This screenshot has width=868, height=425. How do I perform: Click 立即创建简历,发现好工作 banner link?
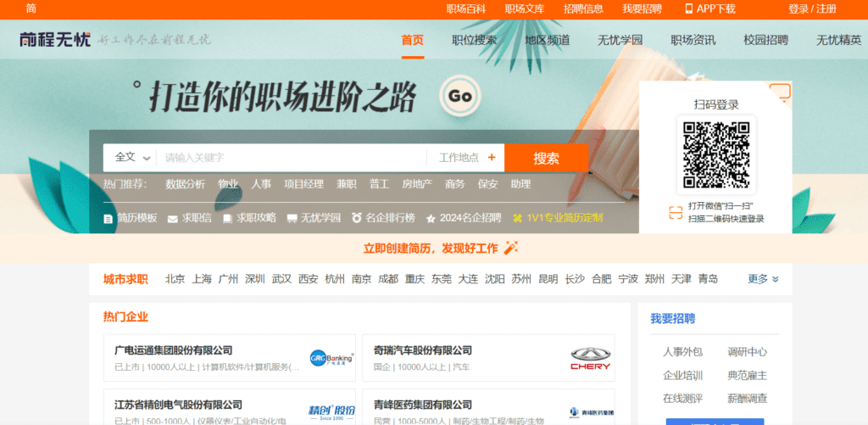431,249
